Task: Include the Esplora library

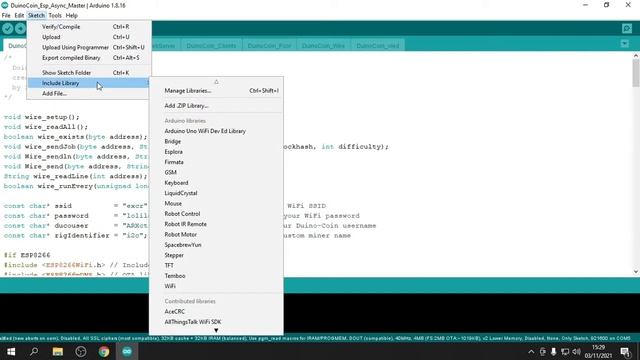Action: (216, 152)
